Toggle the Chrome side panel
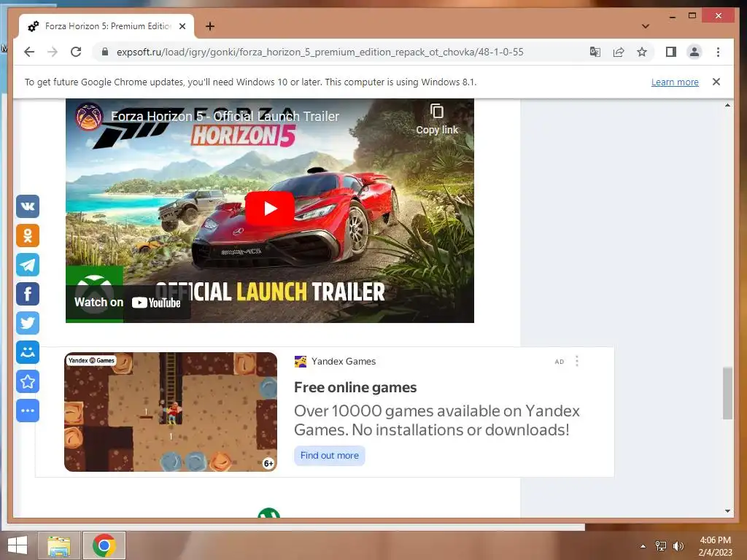 click(x=671, y=52)
